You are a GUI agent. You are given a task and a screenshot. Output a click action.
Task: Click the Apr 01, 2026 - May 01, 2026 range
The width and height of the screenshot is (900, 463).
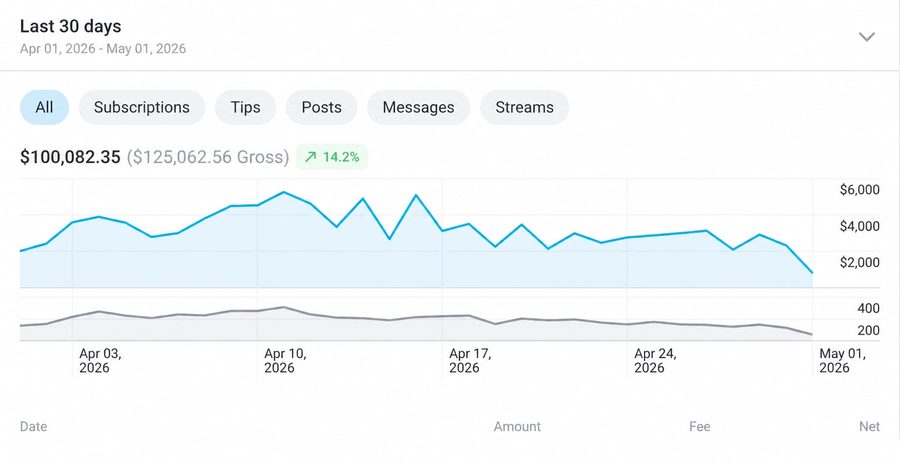103,49
